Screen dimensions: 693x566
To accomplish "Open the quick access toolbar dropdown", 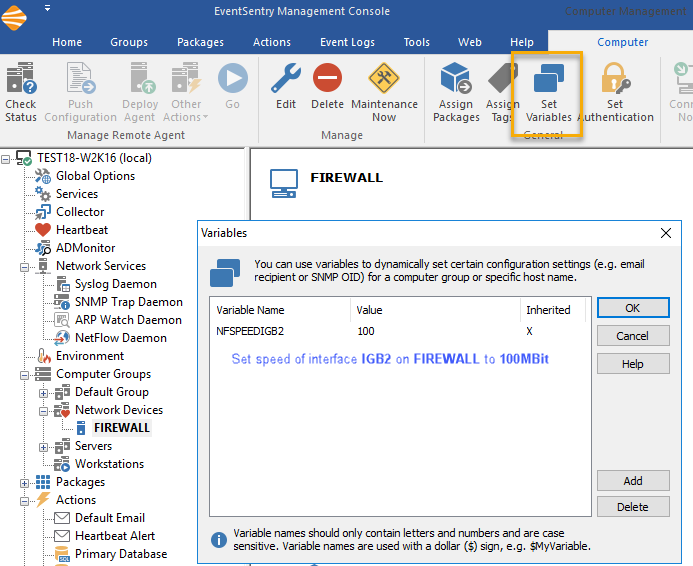I will click(x=47, y=8).
